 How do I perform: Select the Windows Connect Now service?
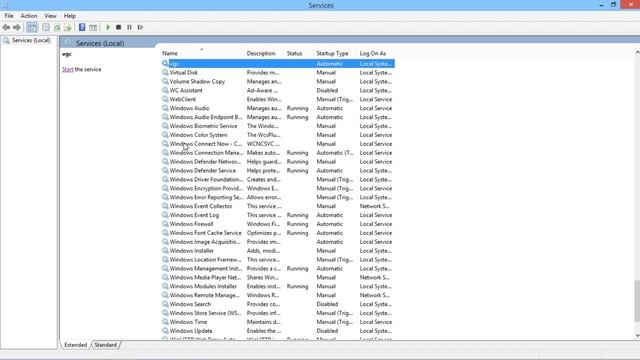click(x=278, y=144)
